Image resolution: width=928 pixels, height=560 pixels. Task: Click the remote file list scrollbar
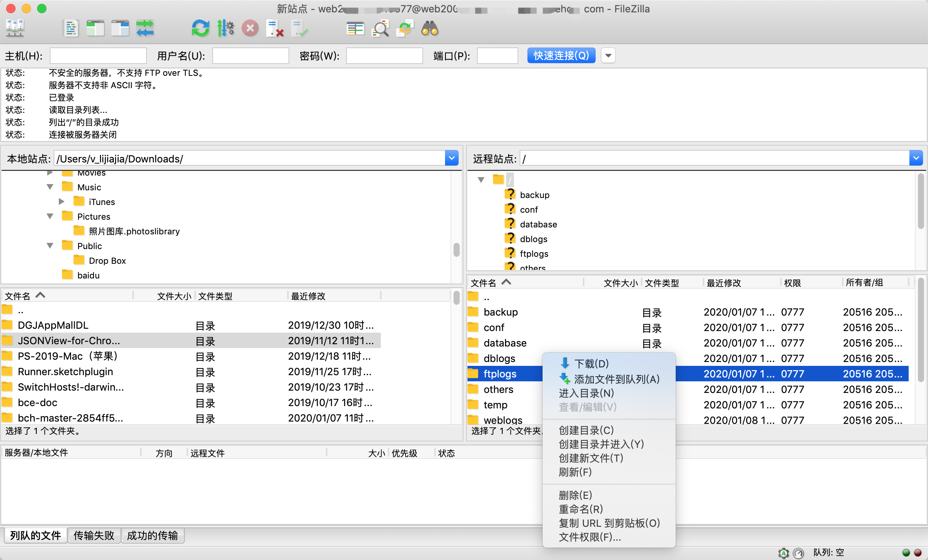point(921,331)
